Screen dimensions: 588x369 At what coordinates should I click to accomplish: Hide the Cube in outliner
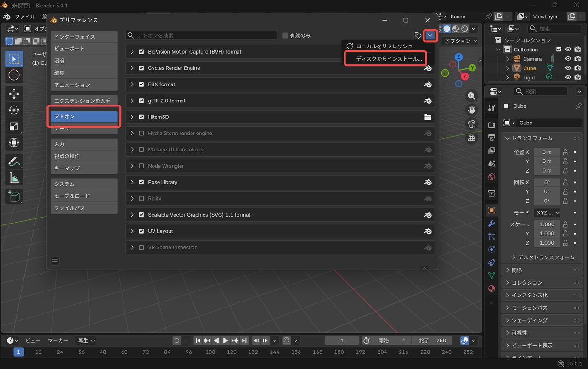point(568,68)
